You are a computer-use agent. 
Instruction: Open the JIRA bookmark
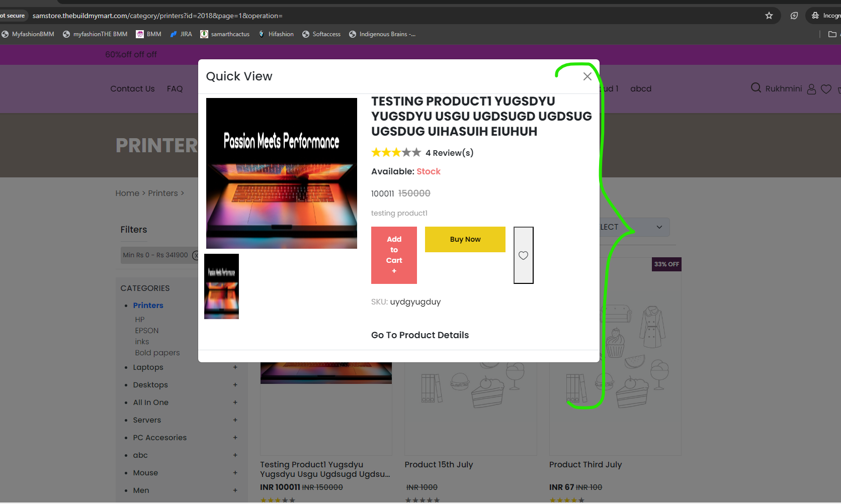(181, 34)
